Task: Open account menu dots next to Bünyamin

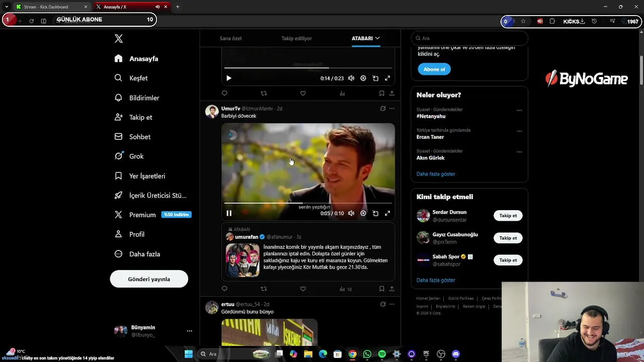Action: click(190, 331)
